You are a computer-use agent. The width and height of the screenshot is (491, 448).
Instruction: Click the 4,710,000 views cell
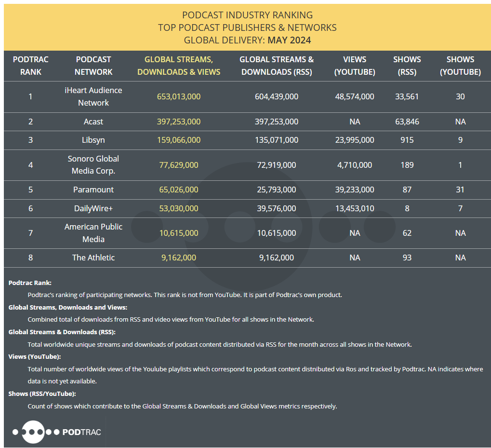pos(355,165)
